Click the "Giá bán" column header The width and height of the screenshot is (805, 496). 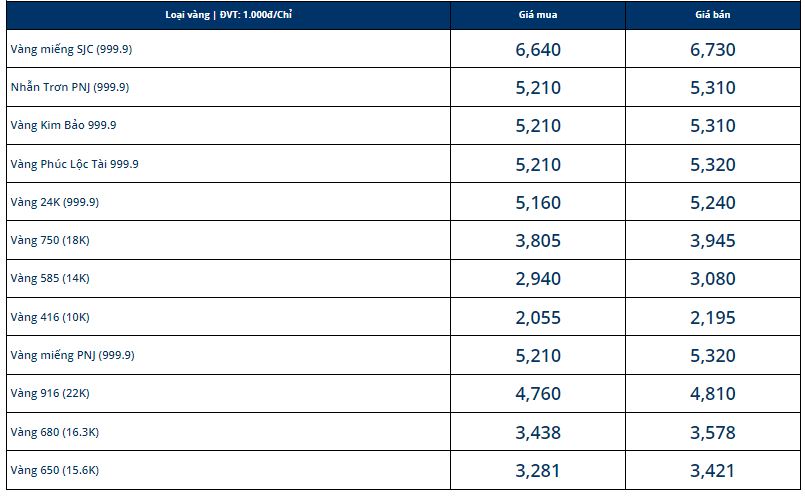coord(713,15)
